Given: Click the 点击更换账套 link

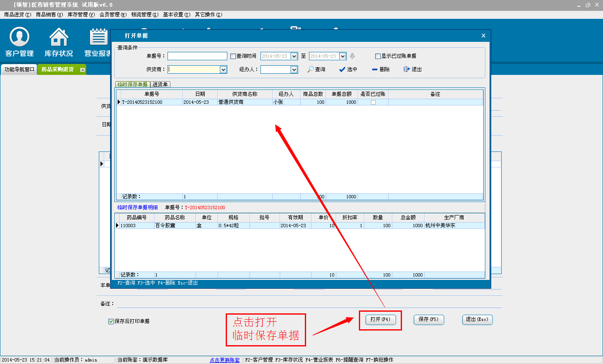Looking at the screenshot, I should pyautogui.click(x=225, y=360).
